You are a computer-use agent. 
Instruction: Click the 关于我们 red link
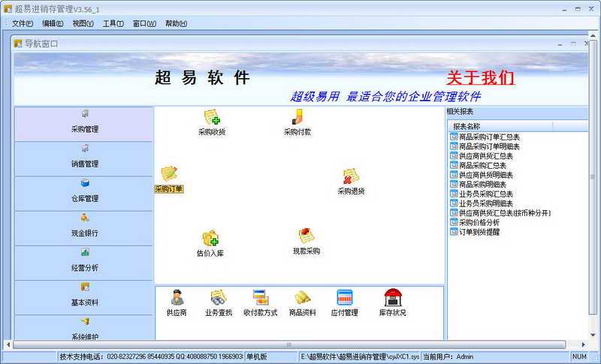tap(480, 78)
